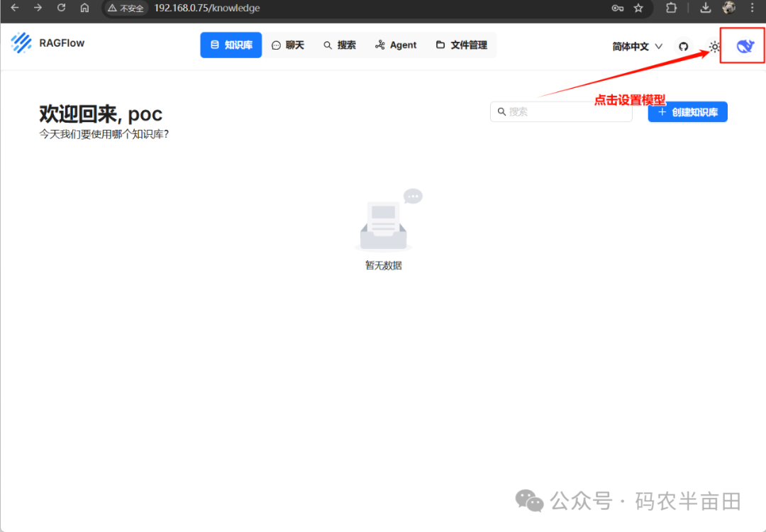This screenshot has width=766, height=532.
Task: Click the 不安全 site security indicator
Action: (x=126, y=9)
